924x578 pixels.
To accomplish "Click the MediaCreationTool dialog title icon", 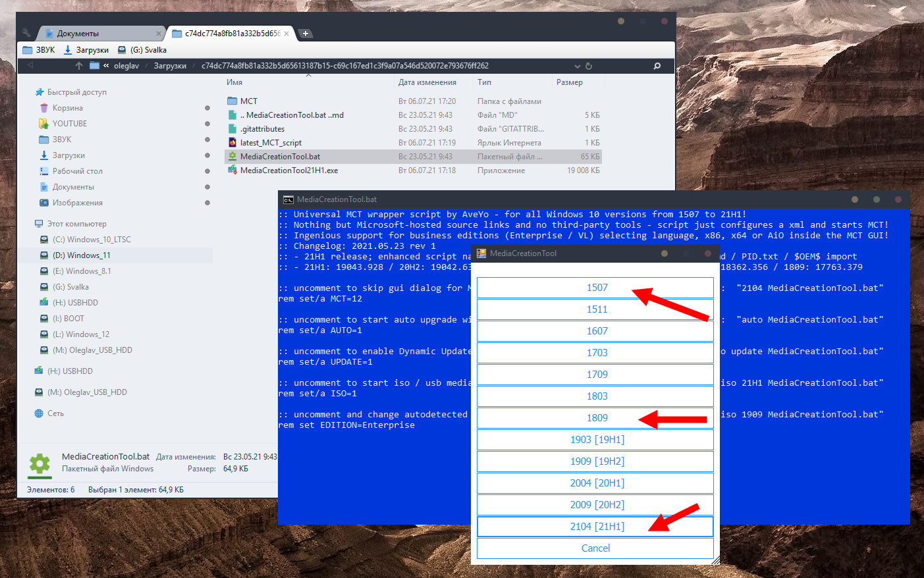I will (481, 253).
